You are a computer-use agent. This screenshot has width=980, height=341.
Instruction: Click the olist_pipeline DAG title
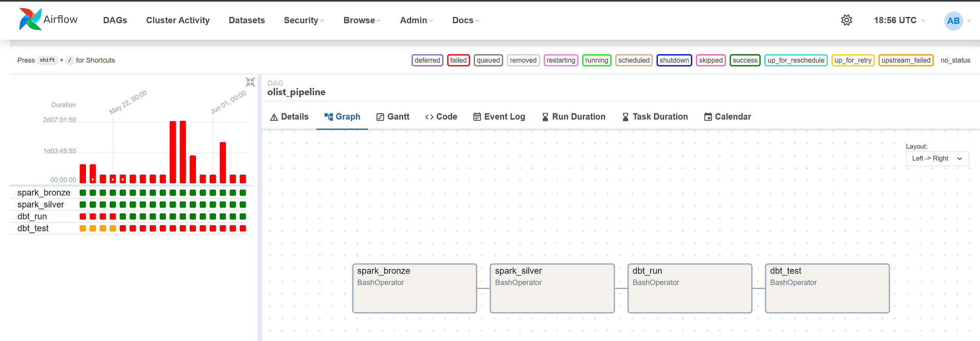[296, 92]
